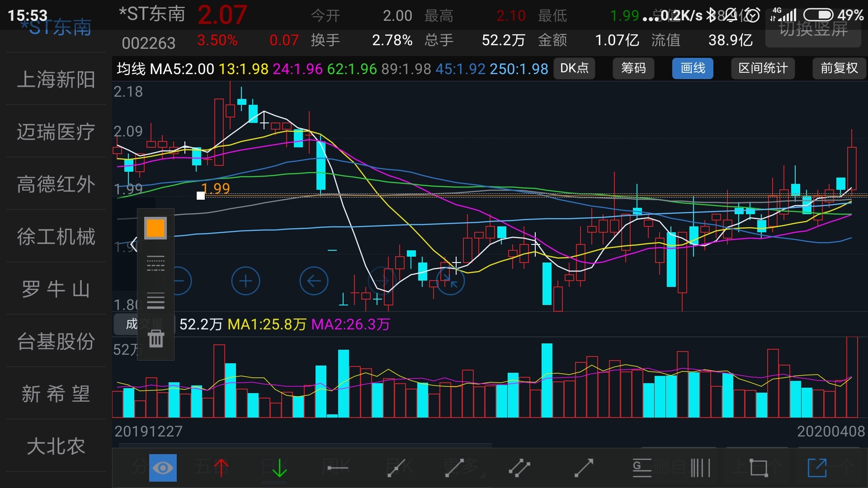Toggle the 画线 drawing mode button
This screenshot has width=868, height=488.
(693, 68)
